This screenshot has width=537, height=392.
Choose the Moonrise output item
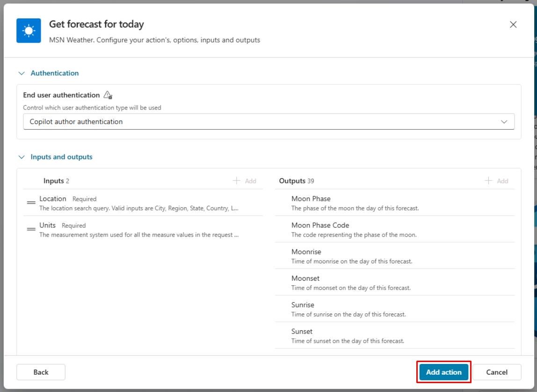(x=394, y=256)
